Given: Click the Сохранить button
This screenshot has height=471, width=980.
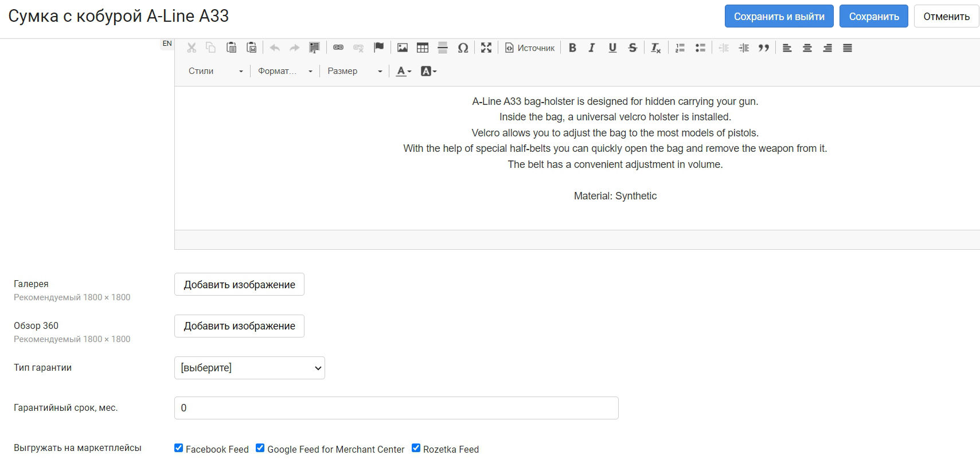Looking at the screenshot, I should 874,17.
